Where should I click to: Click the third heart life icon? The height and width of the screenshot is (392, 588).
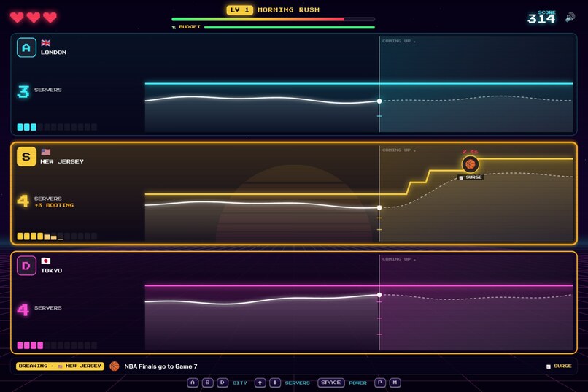50,18
